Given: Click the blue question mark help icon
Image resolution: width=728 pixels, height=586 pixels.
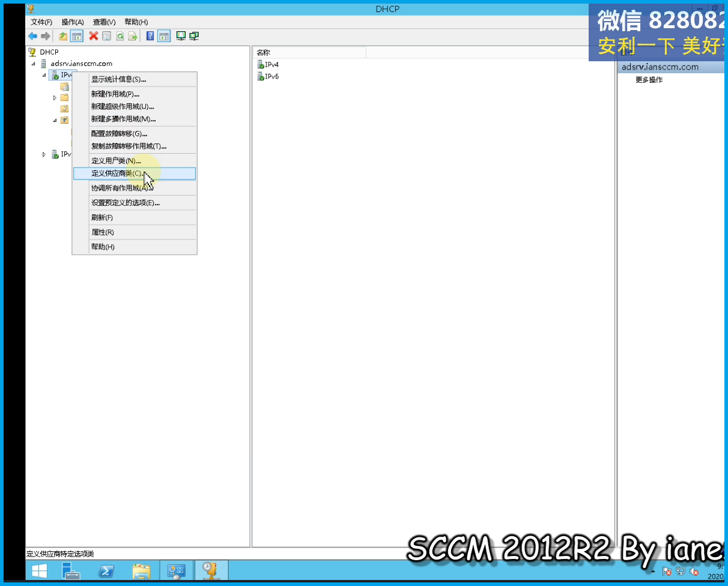Looking at the screenshot, I should 150,36.
